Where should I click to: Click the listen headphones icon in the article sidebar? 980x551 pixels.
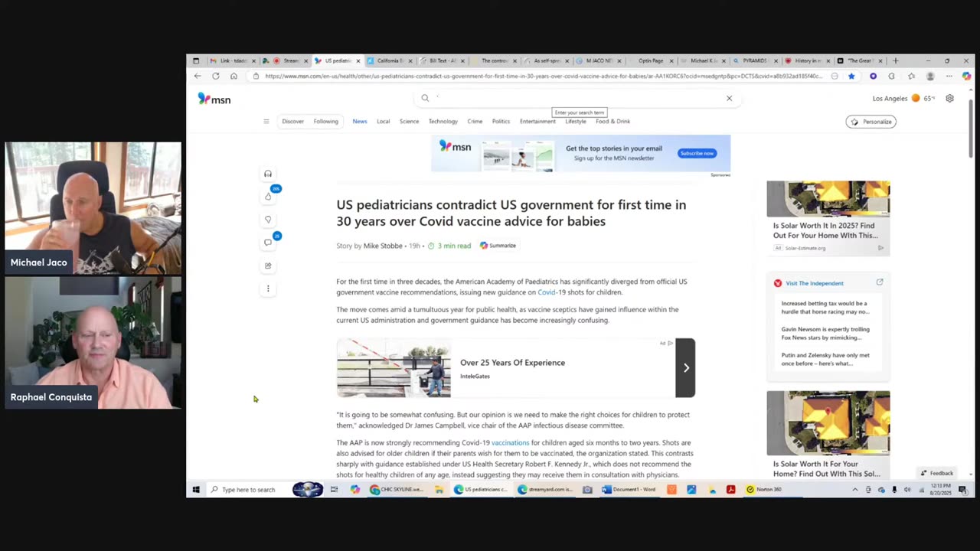tap(268, 174)
